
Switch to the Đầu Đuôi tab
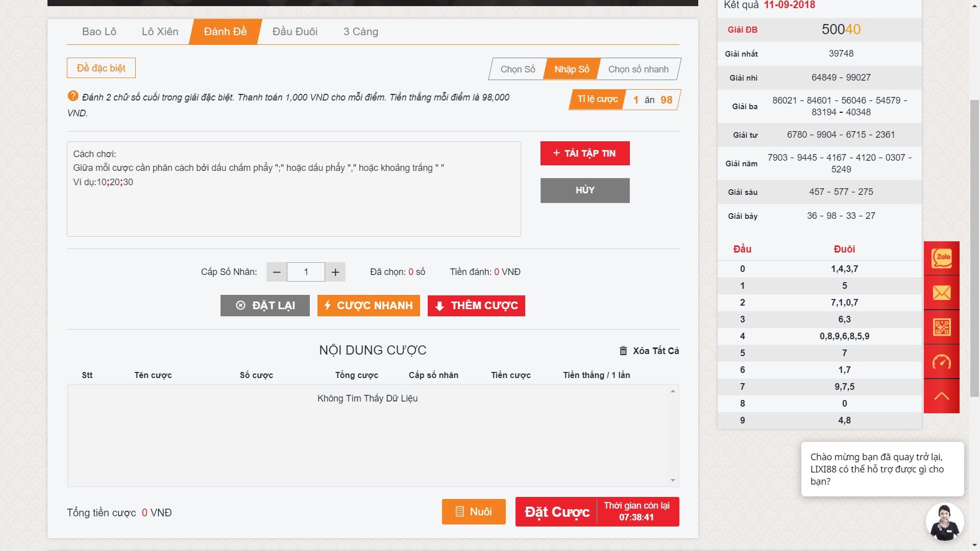[295, 32]
